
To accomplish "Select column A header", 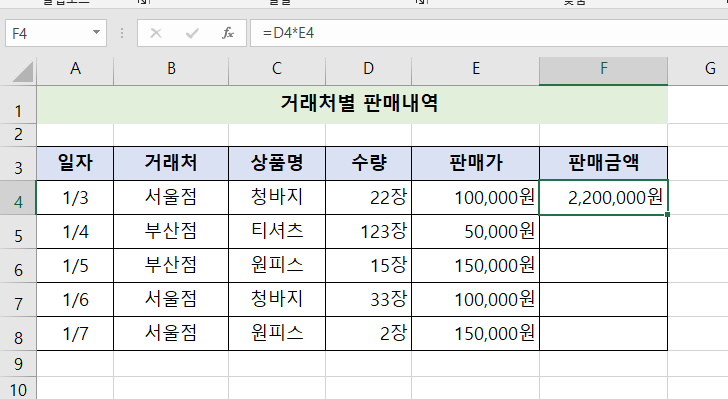I will coord(75,71).
